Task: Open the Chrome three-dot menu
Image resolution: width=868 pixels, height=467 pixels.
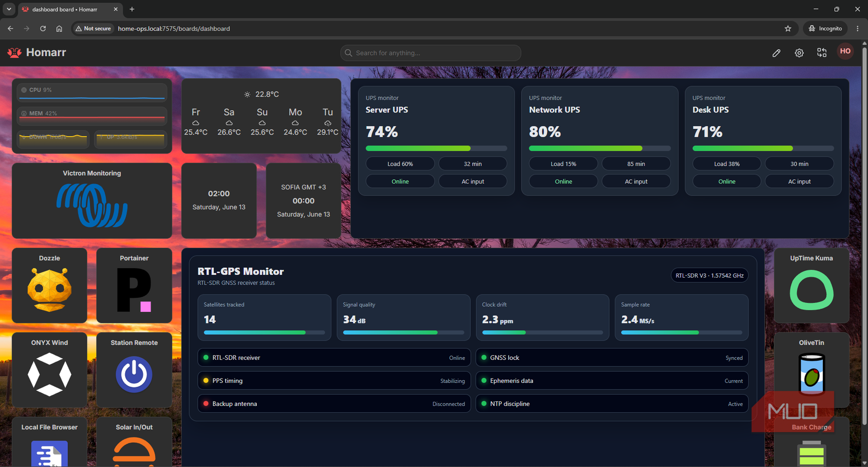Action: coord(857,28)
